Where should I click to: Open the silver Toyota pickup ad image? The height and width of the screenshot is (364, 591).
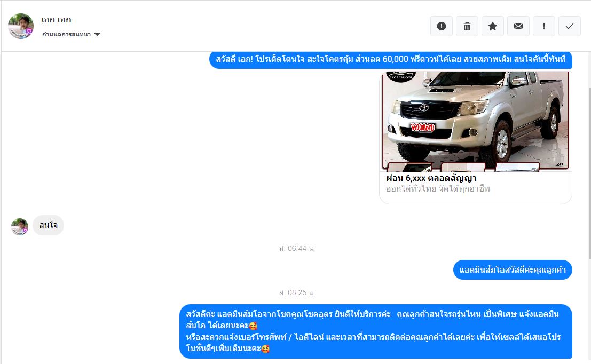pos(476,121)
